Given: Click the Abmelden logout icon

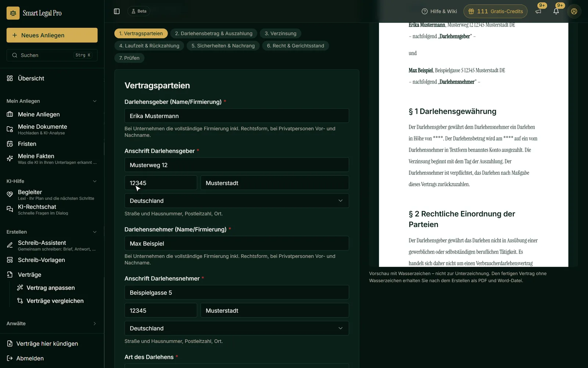Looking at the screenshot, I should coord(10,358).
